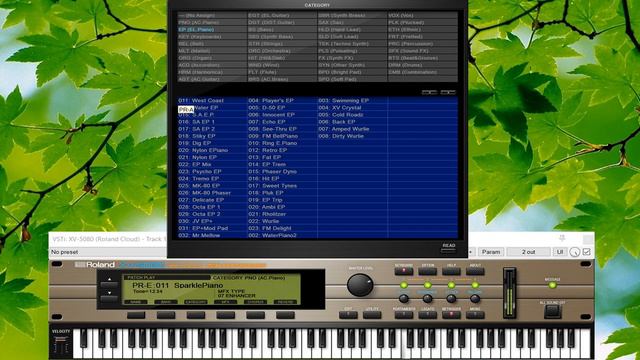The image size is (640, 360).
Task: Open the HELP button on the Roland panel
Action: click(451, 271)
